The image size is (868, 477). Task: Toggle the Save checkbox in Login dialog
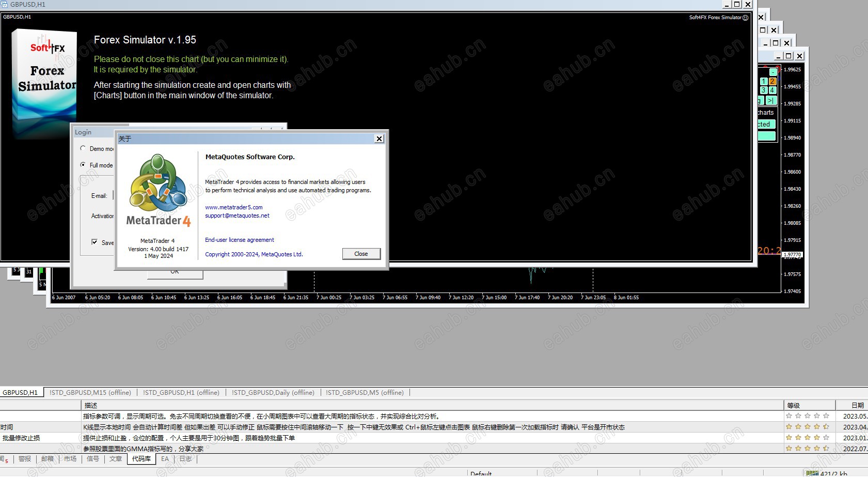pyautogui.click(x=94, y=242)
